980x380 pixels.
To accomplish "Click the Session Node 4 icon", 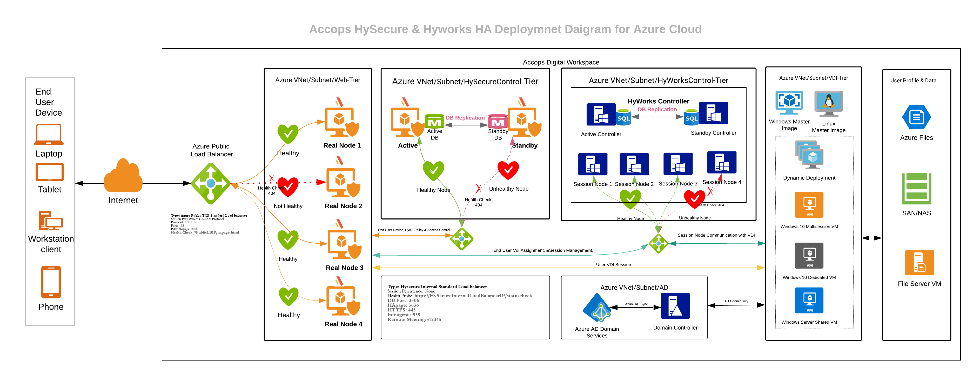I will (722, 162).
